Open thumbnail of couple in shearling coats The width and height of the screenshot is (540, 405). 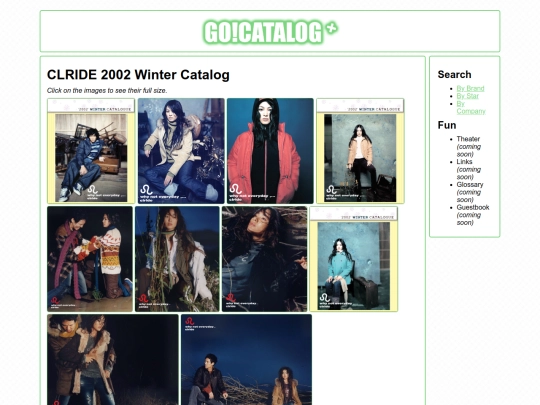(113, 360)
